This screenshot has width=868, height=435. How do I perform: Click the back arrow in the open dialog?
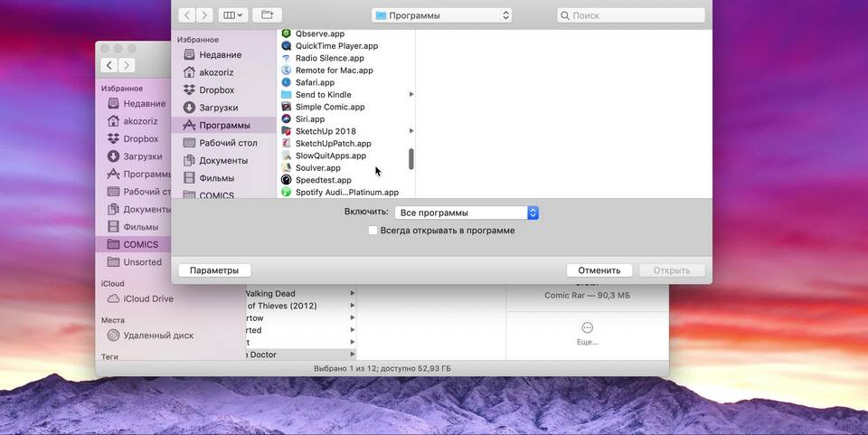click(x=187, y=15)
